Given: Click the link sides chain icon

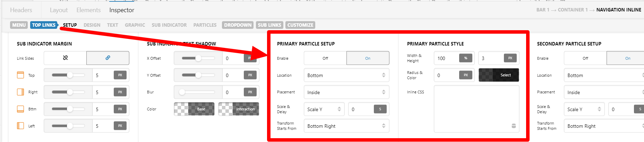Looking at the screenshot, I should (x=108, y=58).
